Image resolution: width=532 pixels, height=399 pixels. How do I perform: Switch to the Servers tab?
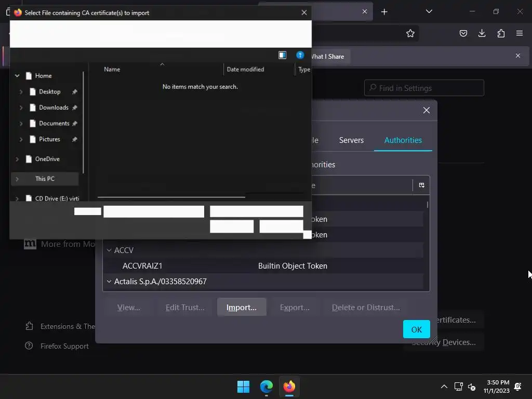click(x=351, y=140)
